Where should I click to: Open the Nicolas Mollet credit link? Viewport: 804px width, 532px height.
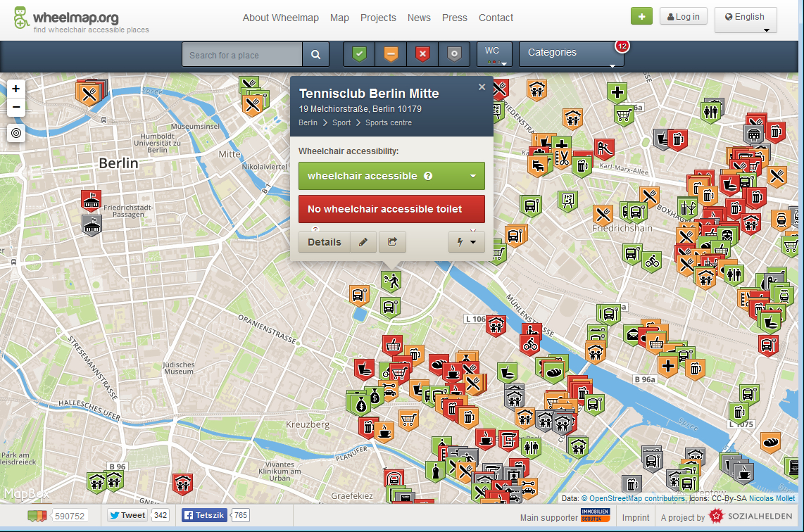(x=772, y=498)
